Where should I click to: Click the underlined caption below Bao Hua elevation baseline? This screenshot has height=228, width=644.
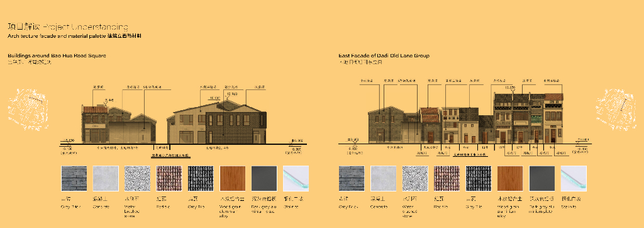pos(170,156)
